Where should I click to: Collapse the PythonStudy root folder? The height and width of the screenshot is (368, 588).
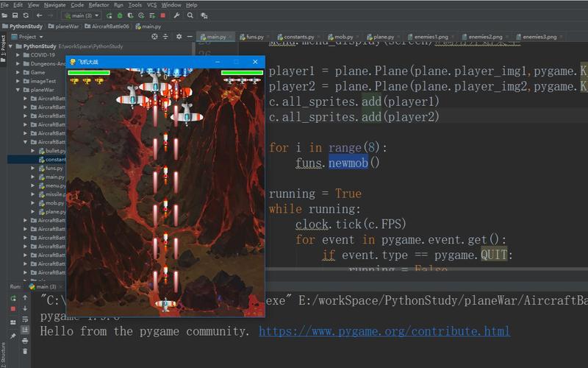coord(10,46)
